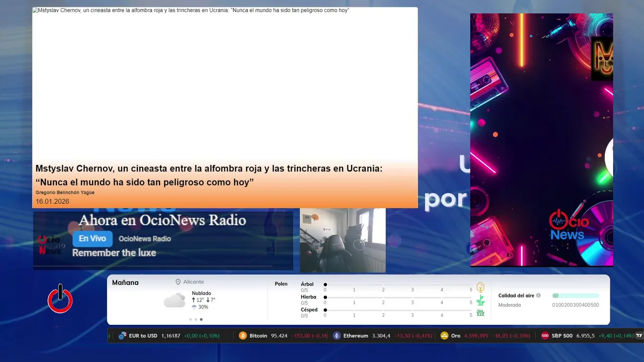The image size is (644, 362).
Task: Click the Nublado weather condition text
Action: coord(201,293)
